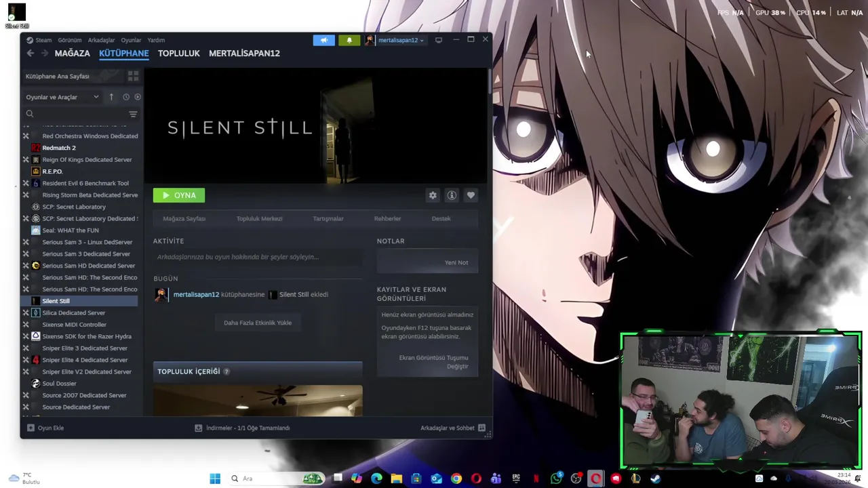The image size is (868, 488).
Task: Add Silent Still to favorites heart icon
Action: 471,195
